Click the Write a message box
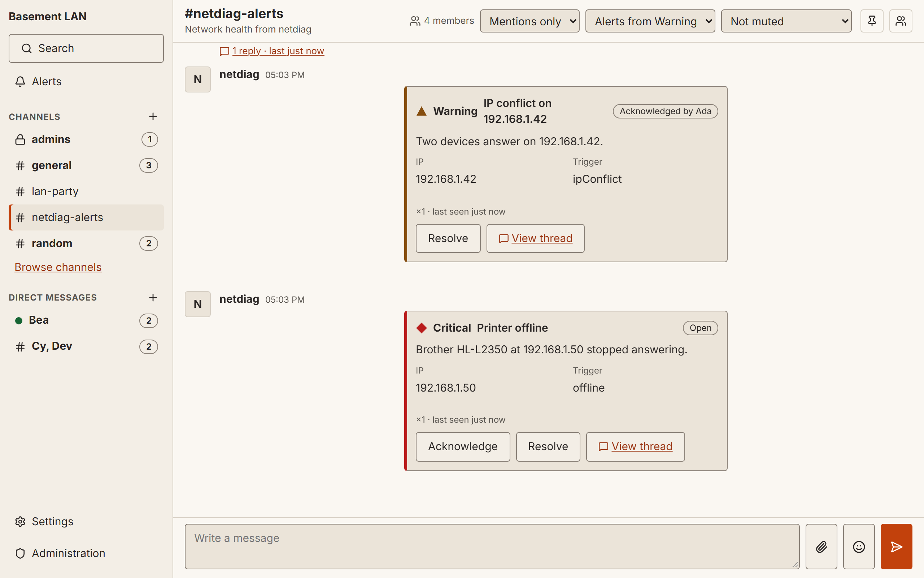 click(x=492, y=546)
